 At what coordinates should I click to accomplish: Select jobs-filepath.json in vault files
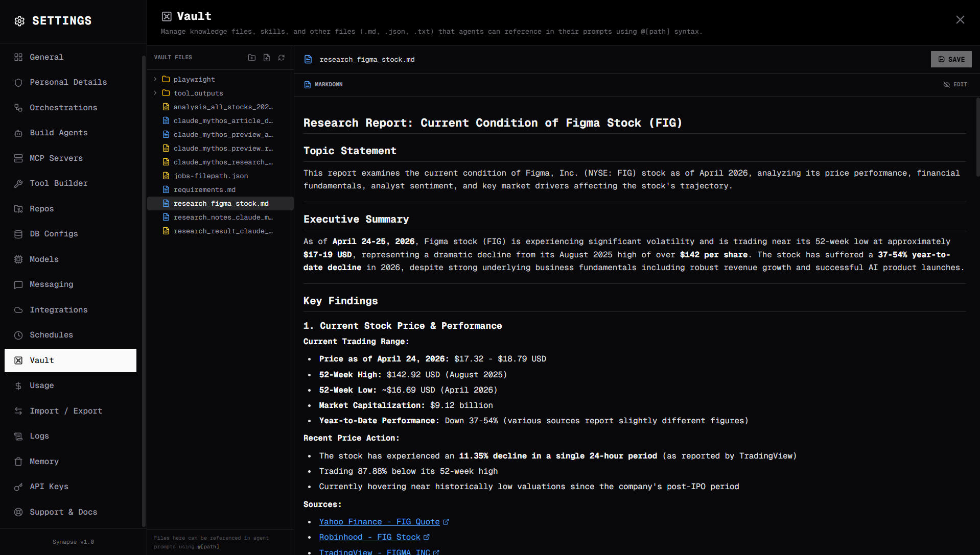click(220, 176)
